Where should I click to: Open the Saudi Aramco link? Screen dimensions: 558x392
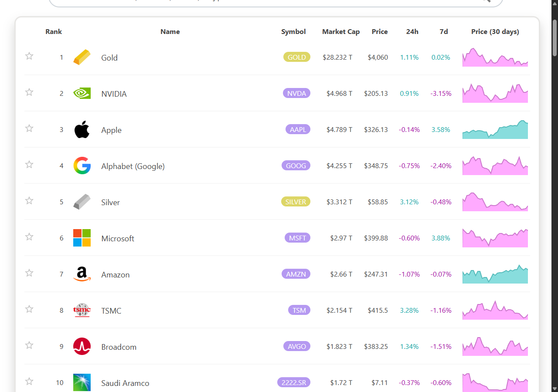coord(125,383)
